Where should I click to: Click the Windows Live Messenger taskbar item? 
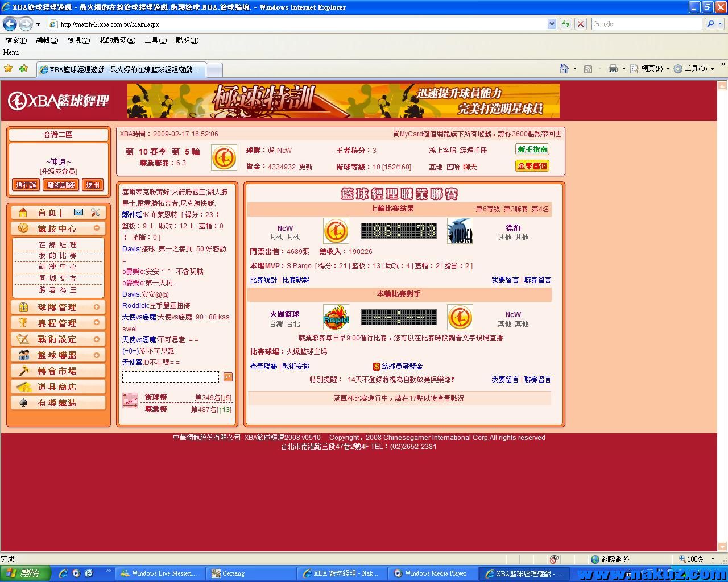click(x=159, y=573)
